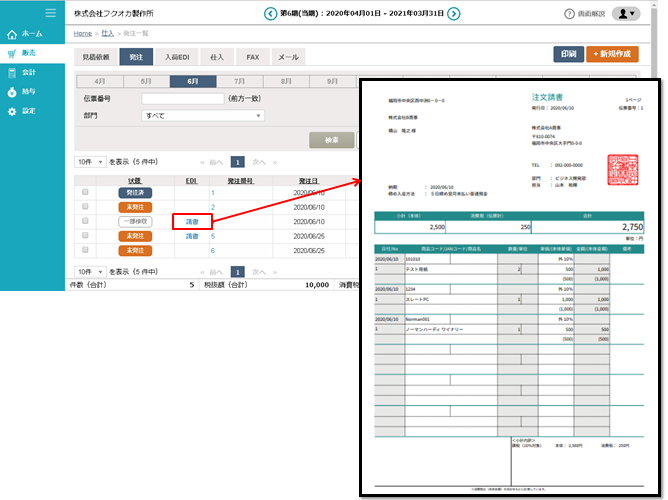Viewport: 668px width, 500px height.
Task: Toggle the hamburger menu in sidebar
Action: click(x=50, y=12)
